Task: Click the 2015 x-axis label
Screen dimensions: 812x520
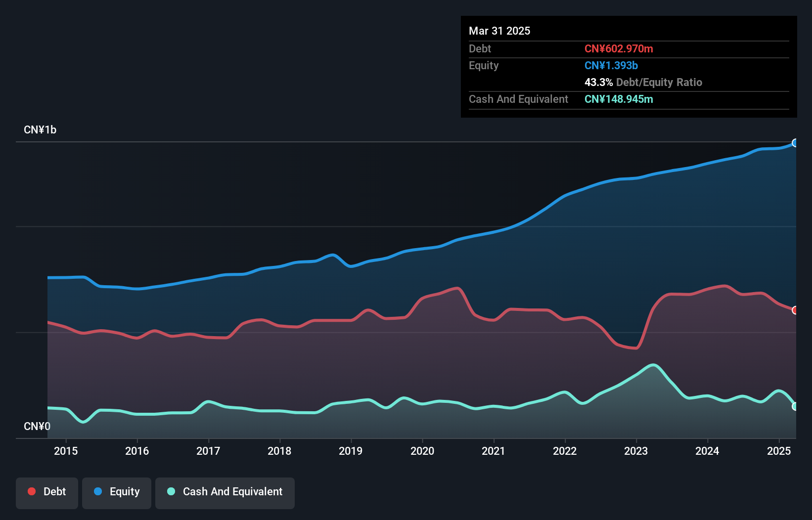Action: (66, 451)
